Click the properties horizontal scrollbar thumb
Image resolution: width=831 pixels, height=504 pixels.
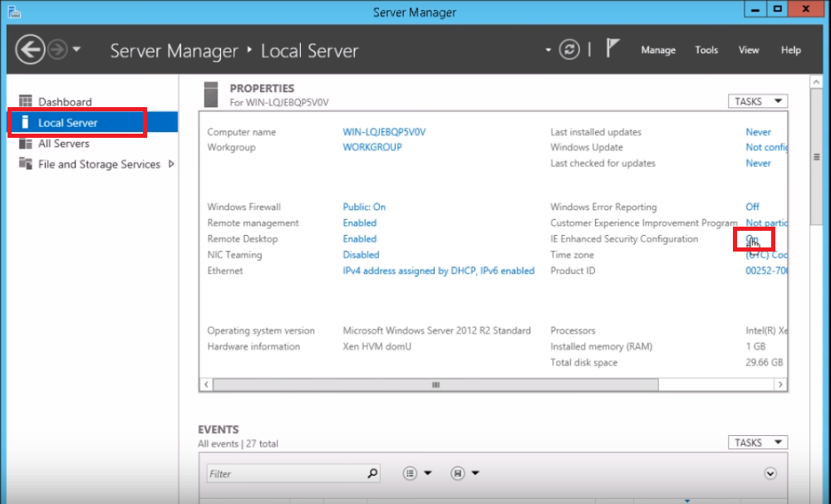click(x=435, y=385)
